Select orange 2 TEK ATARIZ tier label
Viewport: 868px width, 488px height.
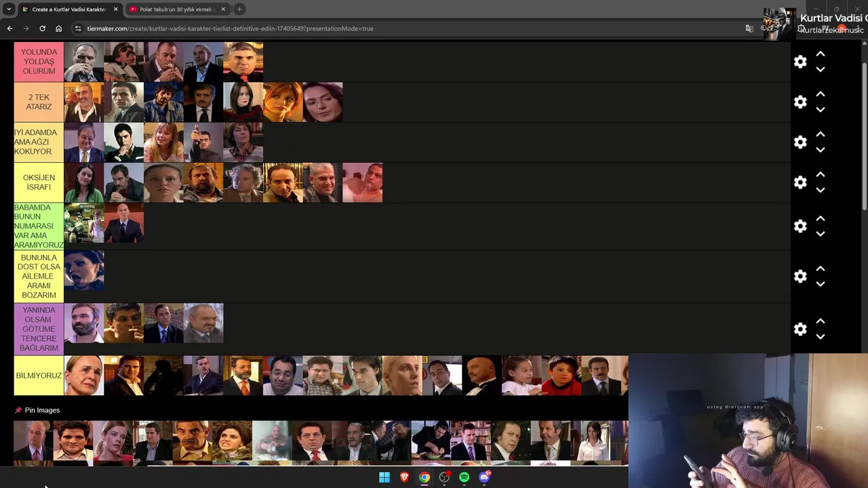coord(39,102)
